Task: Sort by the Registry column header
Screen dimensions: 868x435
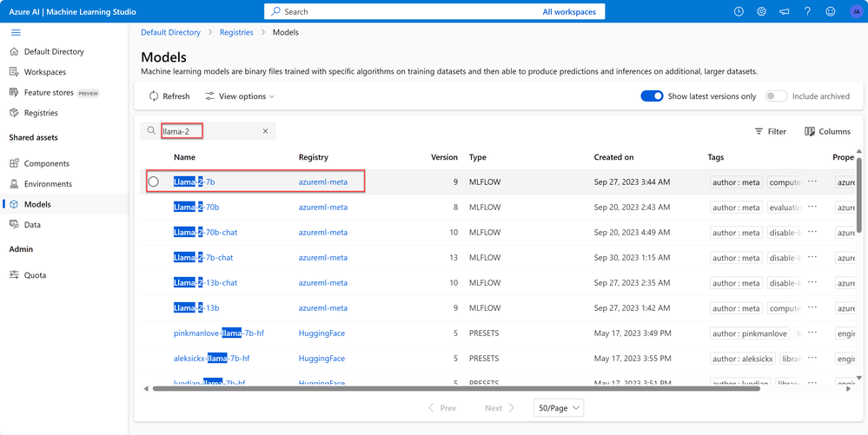Action: 314,157
